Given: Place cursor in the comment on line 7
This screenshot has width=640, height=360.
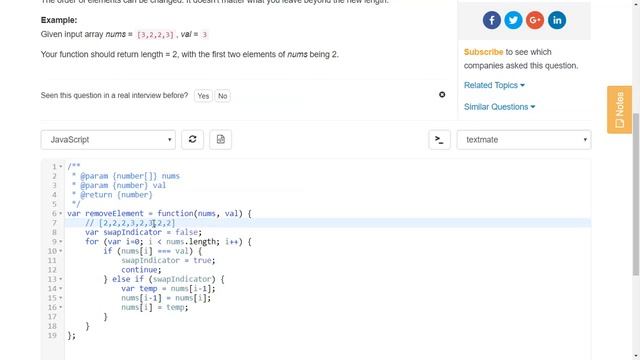Looking at the screenshot, I should 130,223.
